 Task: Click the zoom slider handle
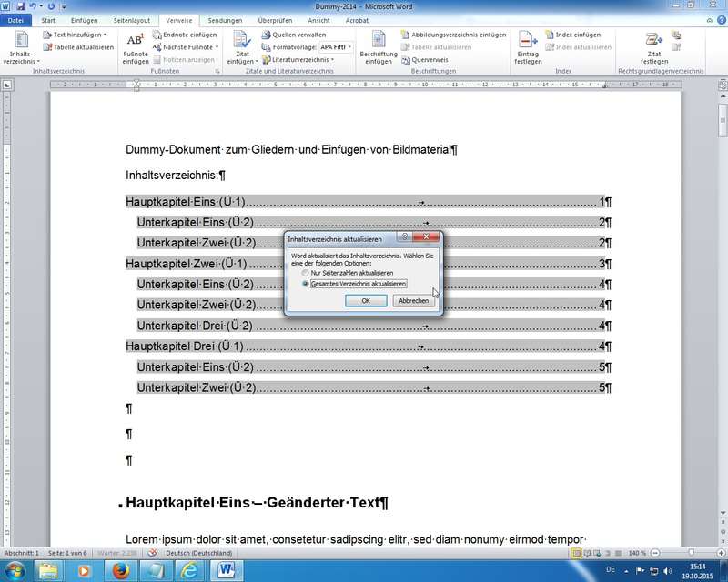pos(692,552)
